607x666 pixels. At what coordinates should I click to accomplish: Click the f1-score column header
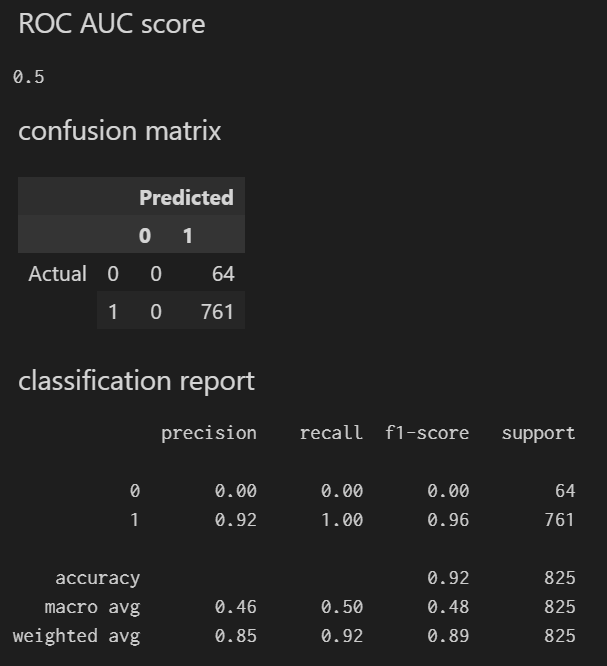[427, 433]
